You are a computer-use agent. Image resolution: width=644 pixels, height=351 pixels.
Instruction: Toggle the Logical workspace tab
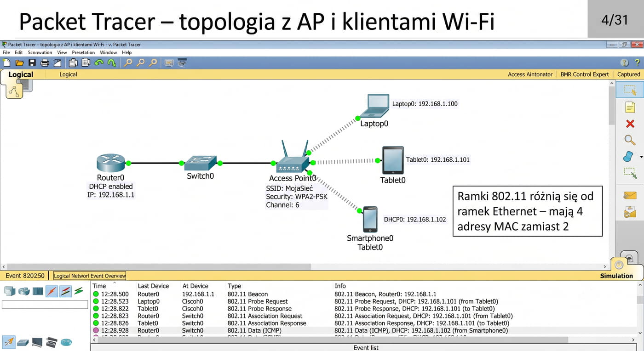(x=21, y=74)
